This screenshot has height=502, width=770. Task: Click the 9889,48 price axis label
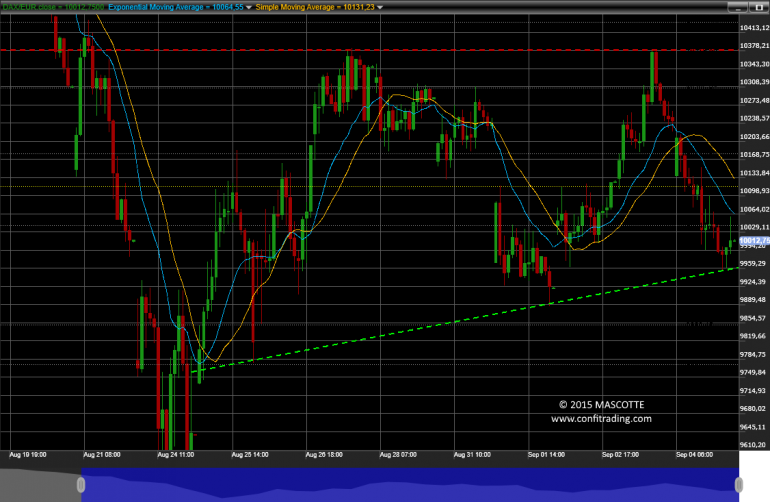tap(752, 300)
